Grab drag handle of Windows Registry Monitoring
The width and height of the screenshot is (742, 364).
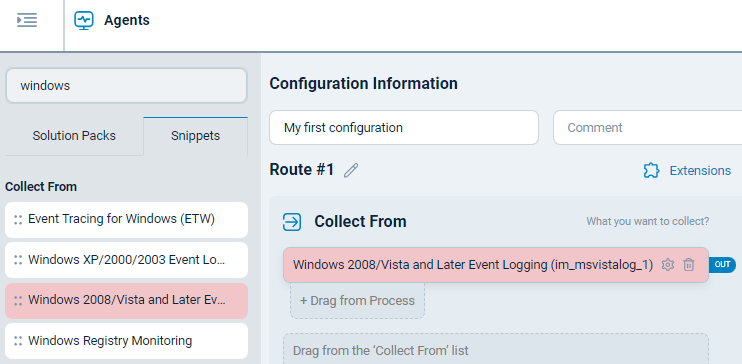click(18, 341)
